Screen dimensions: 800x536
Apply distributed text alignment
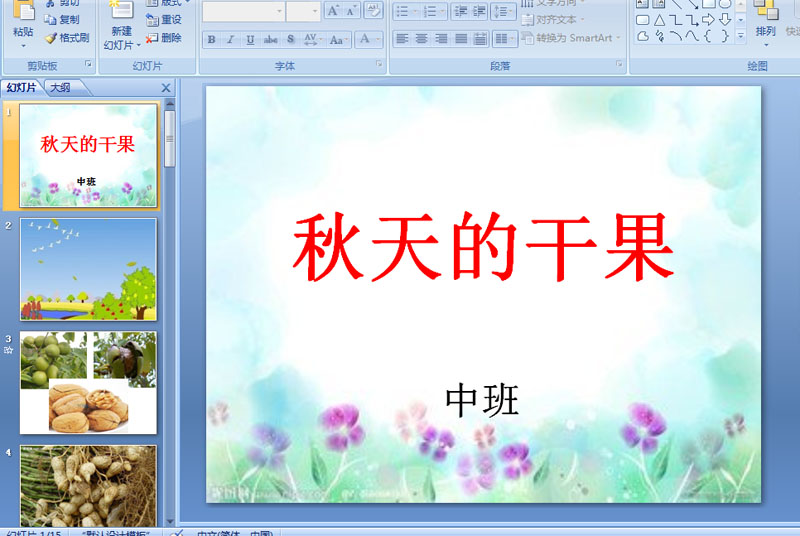480,39
